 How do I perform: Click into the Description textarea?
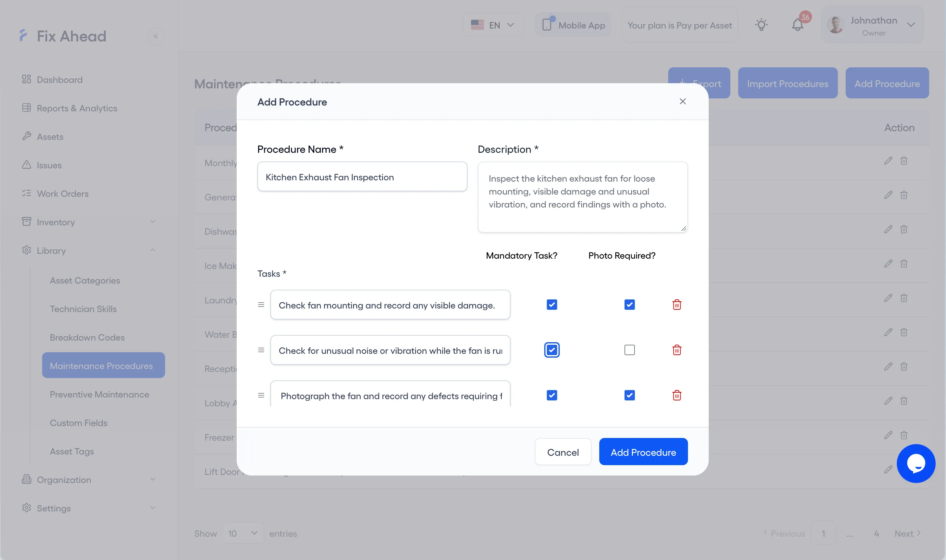582,197
